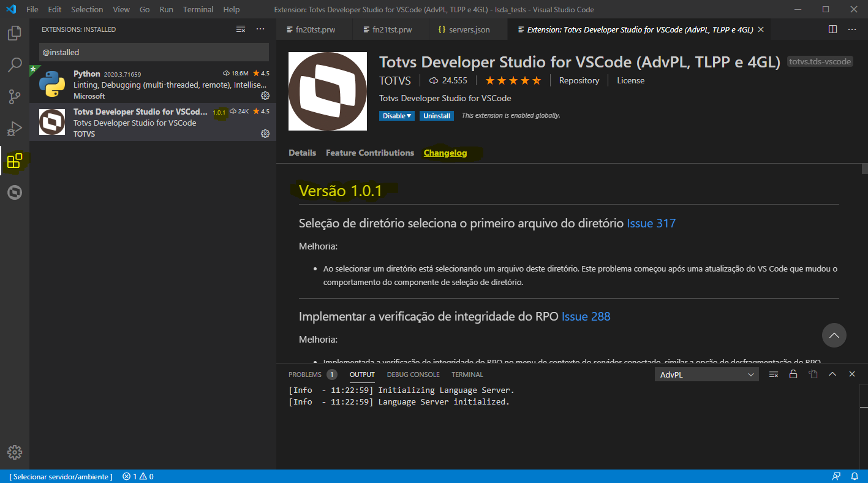Clear the output panel

coord(774,374)
